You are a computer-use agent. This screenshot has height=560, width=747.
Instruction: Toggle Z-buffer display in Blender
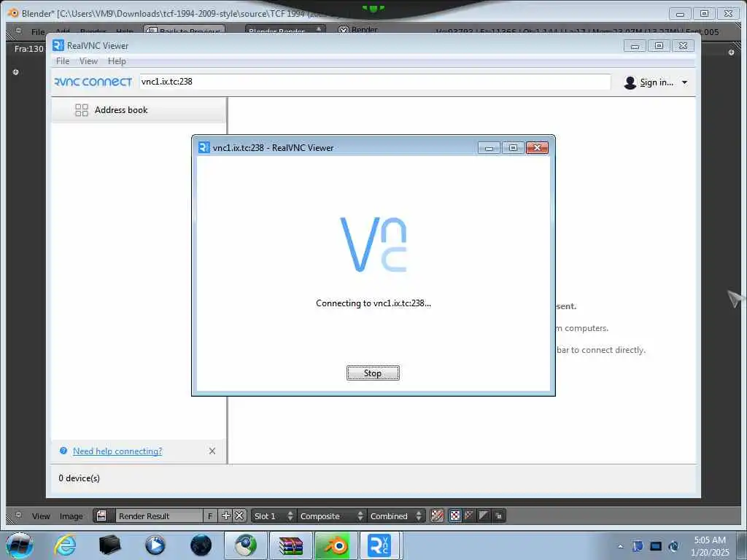click(484, 516)
